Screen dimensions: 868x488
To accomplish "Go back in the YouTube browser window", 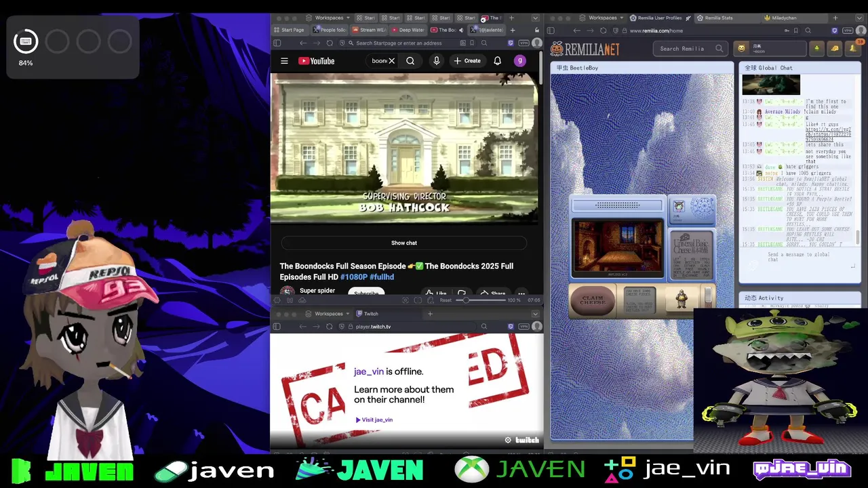I will [x=302, y=43].
